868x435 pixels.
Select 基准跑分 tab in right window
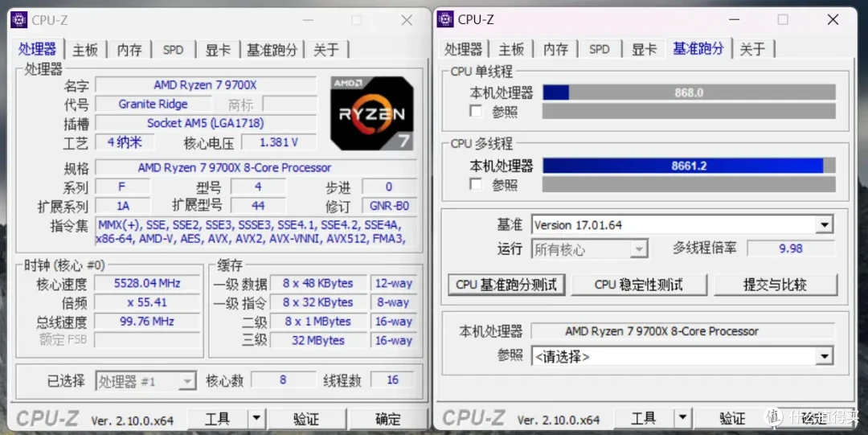coord(698,48)
